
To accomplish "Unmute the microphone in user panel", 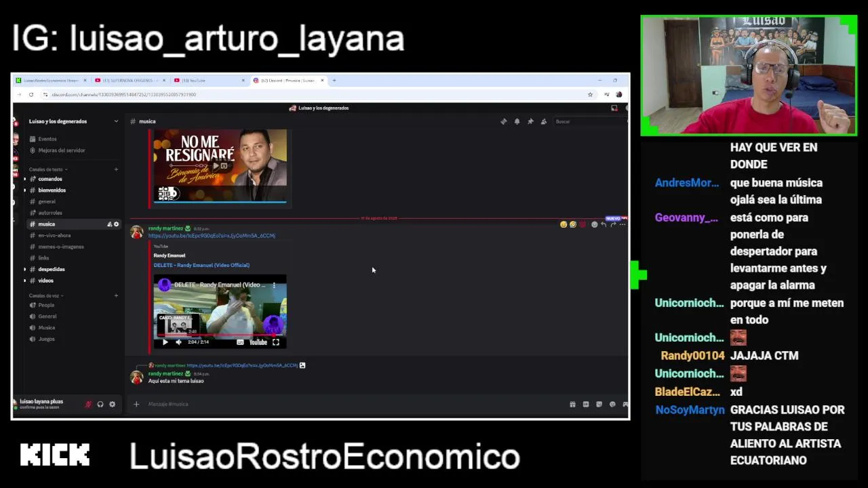I will coord(87,405).
